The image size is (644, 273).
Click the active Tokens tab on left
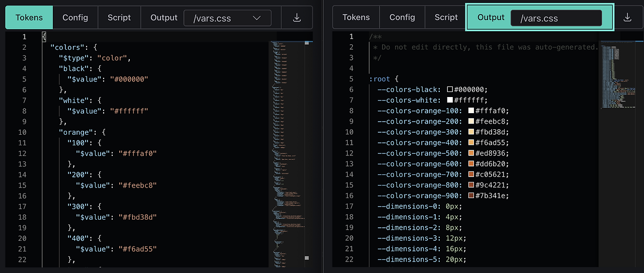click(29, 18)
